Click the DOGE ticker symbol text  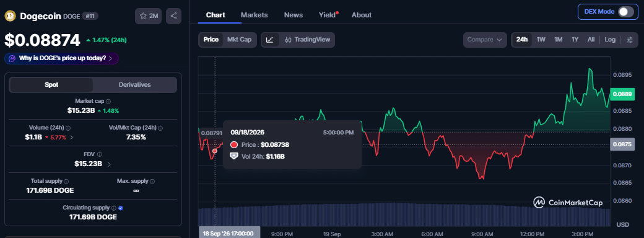pyautogui.click(x=71, y=17)
